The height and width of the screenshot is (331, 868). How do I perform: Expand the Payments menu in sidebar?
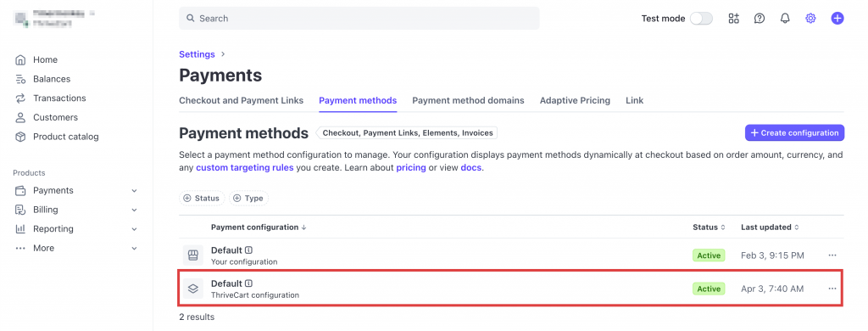coord(75,191)
